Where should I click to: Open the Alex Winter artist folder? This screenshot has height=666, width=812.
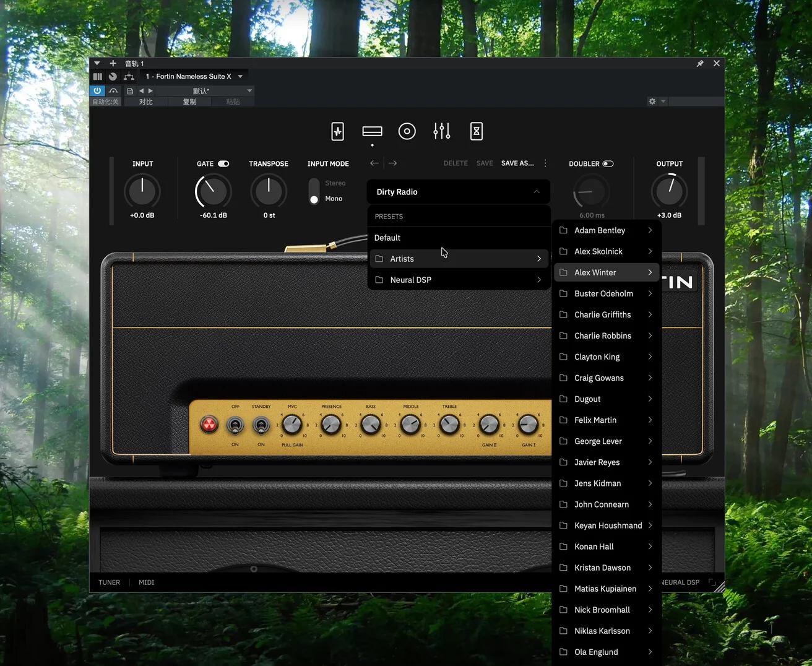(607, 272)
